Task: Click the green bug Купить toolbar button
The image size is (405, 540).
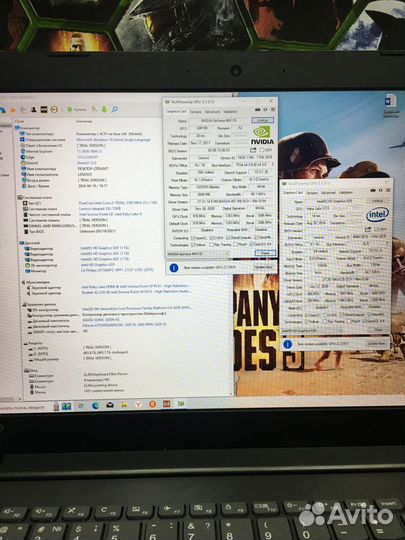Action: (76, 110)
